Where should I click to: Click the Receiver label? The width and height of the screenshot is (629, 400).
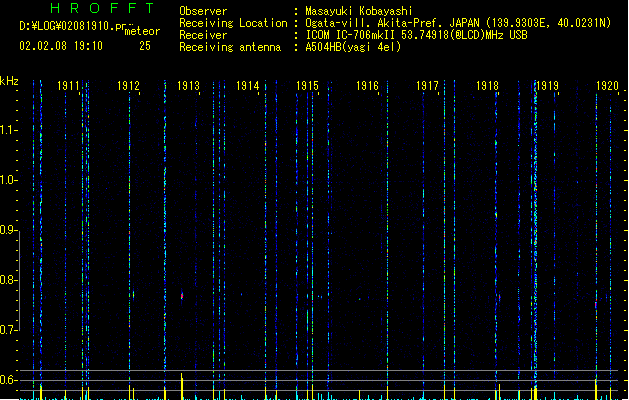click(203, 35)
